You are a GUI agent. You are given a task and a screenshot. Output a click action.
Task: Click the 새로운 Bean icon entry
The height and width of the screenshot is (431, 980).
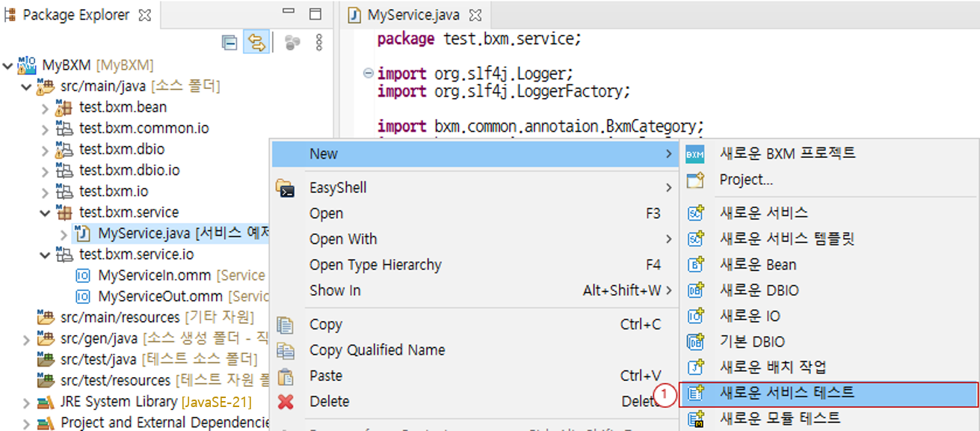point(695,265)
